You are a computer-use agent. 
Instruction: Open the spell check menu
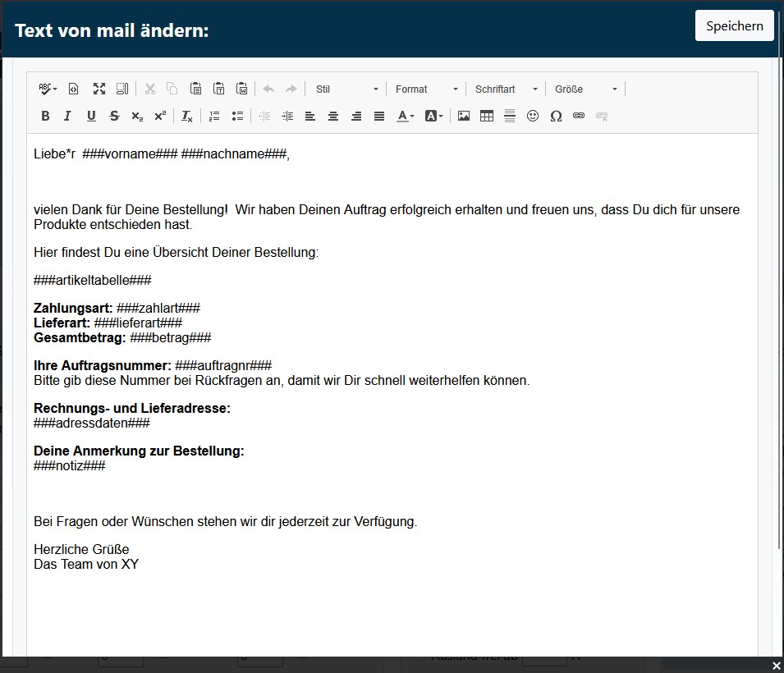coord(48,89)
